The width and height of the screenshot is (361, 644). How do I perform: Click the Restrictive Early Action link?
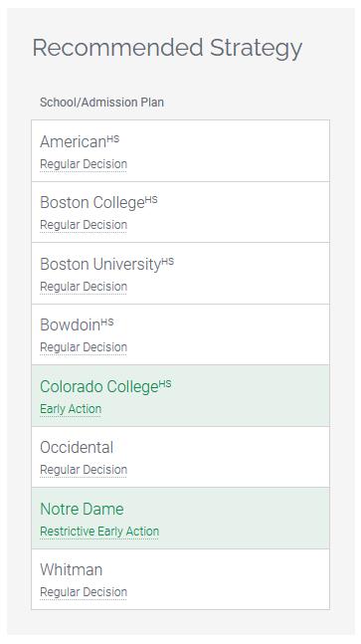(99, 532)
